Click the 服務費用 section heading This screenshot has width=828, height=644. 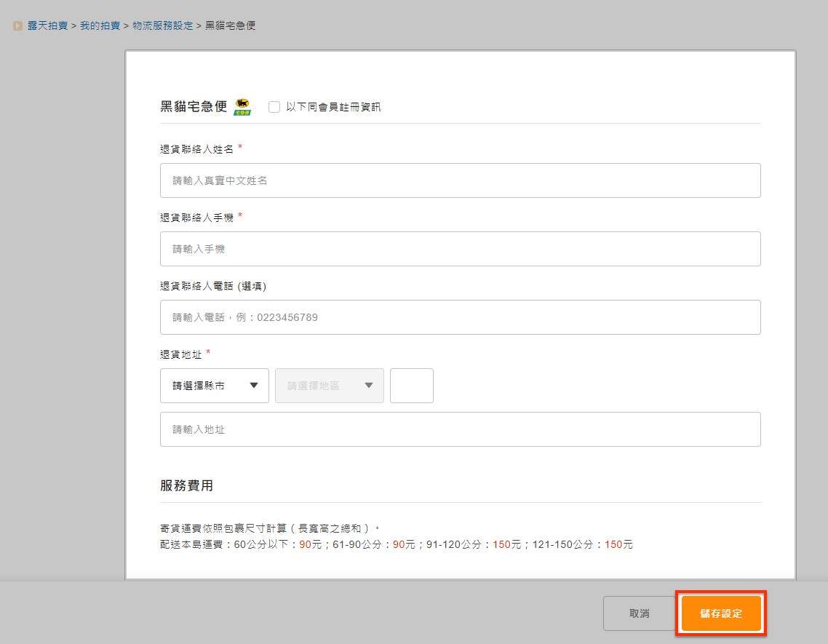pos(186,485)
